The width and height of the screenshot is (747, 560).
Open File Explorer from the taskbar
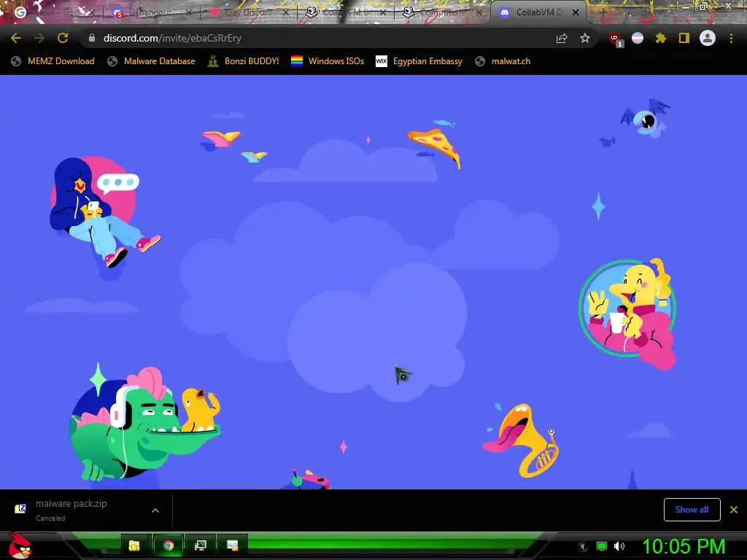point(134,545)
